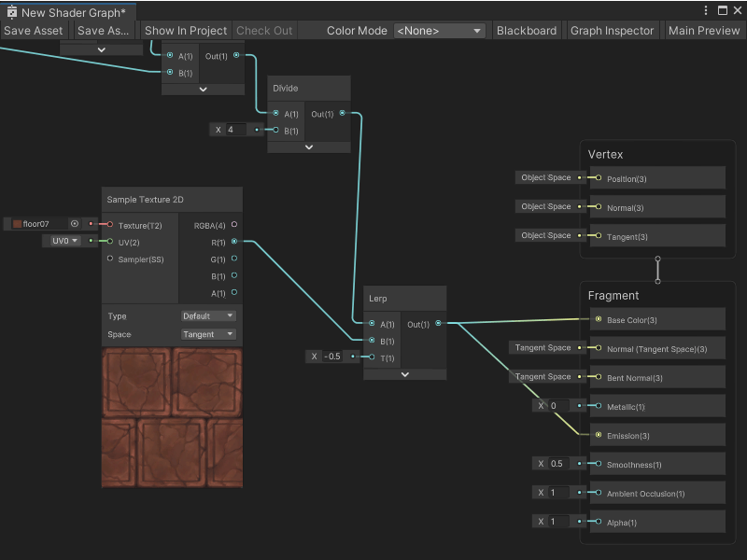Open the Blackboard panel
The width and height of the screenshot is (747, 560).
click(x=527, y=30)
